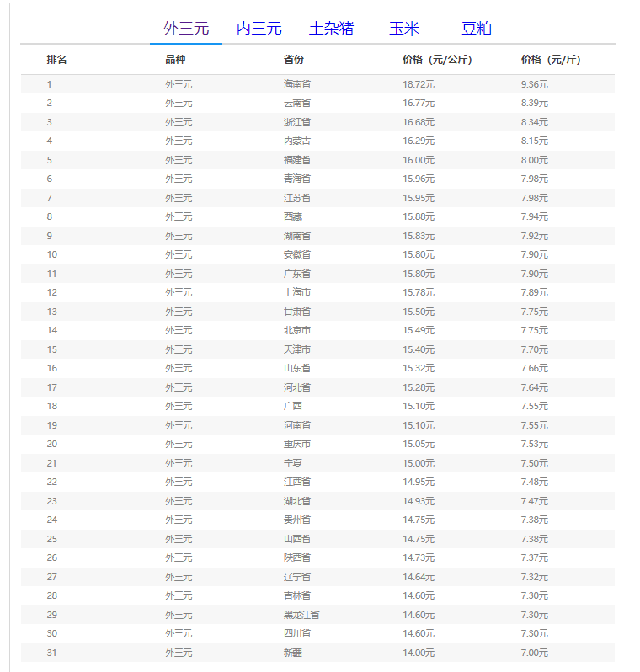Click the 排名 column header
Viewport: 640px width, 672px height.
56,60
